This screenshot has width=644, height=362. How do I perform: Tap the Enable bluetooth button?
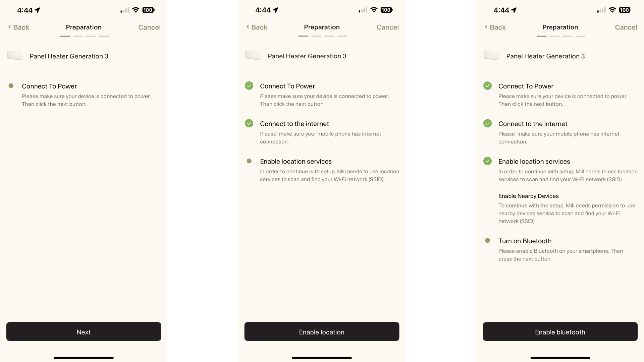[560, 331]
